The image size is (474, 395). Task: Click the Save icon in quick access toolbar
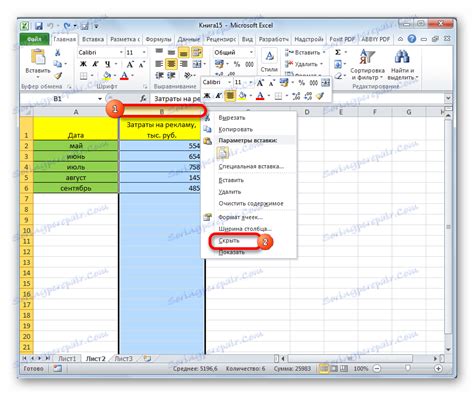pyautogui.click(x=39, y=26)
